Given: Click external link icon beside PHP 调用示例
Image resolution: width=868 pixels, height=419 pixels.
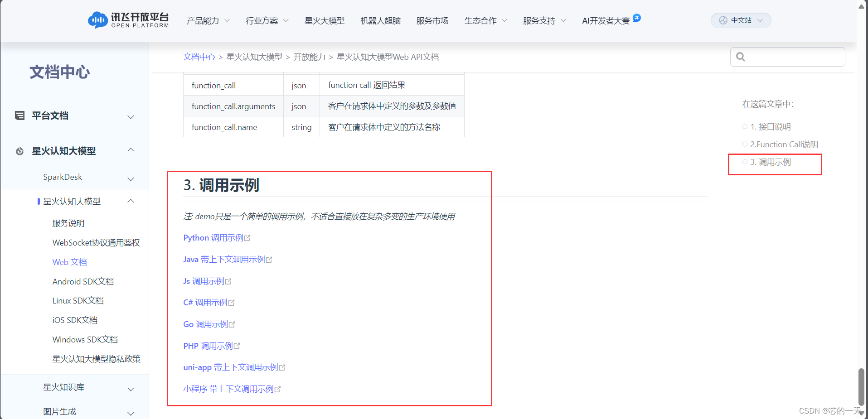Looking at the screenshot, I should [x=237, y=346].
